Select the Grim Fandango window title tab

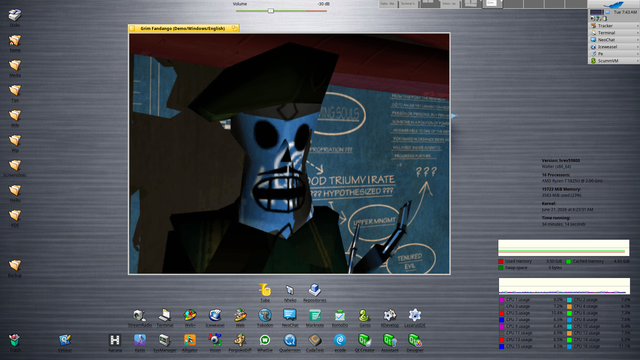coord(184,28)
